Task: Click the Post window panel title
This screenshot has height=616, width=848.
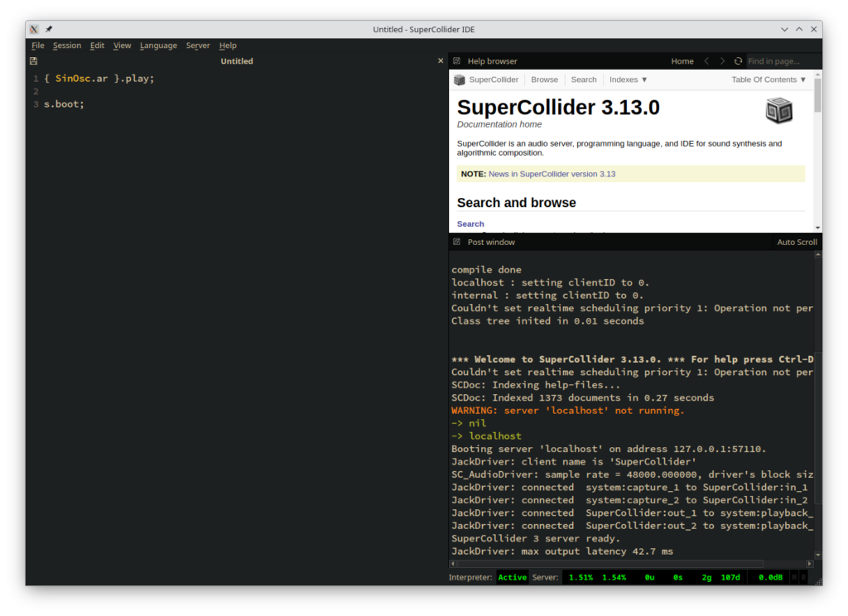Action: (491, 243)
